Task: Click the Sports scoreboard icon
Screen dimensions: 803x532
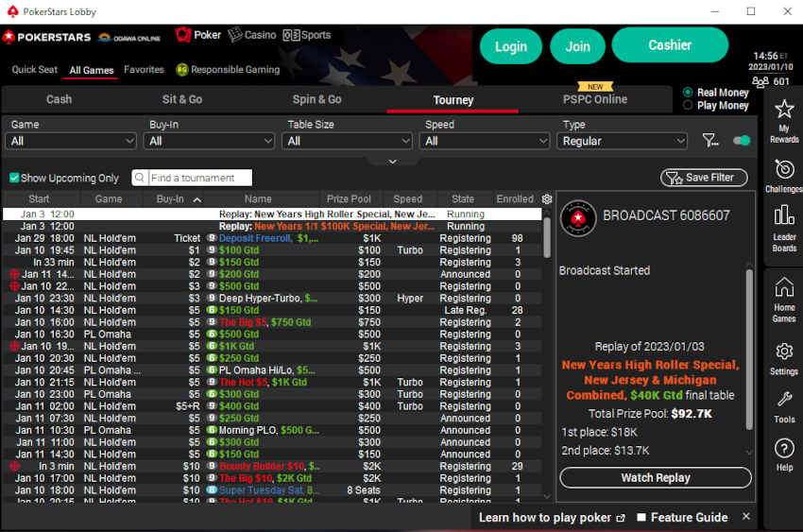Action: click(x=291, y=35)
